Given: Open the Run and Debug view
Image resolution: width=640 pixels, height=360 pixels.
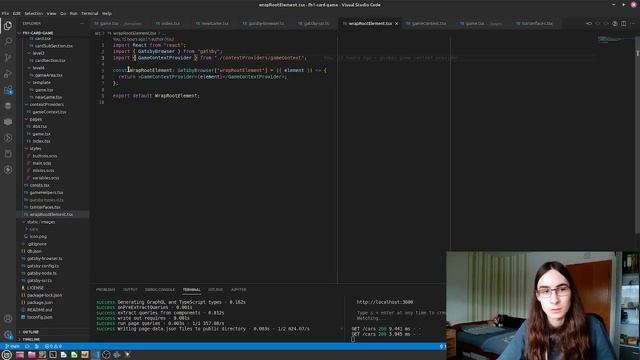Looking at the screenshot, I should (x=8, y=74).
